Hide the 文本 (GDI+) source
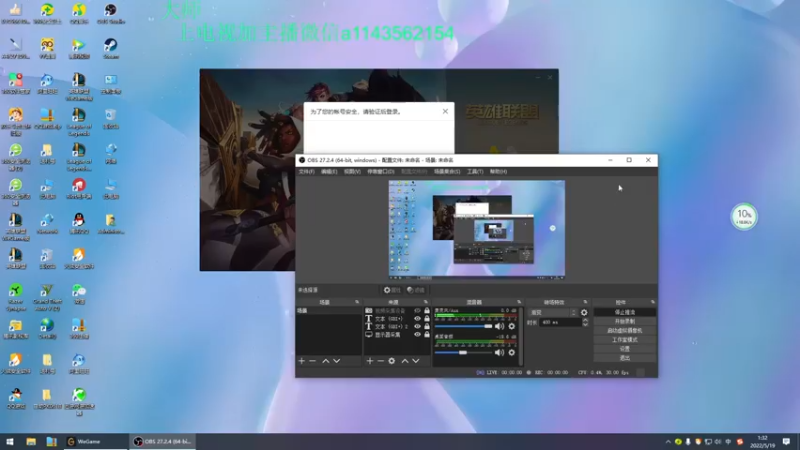This screenshot has height=450, width=800. pos(417,318)
